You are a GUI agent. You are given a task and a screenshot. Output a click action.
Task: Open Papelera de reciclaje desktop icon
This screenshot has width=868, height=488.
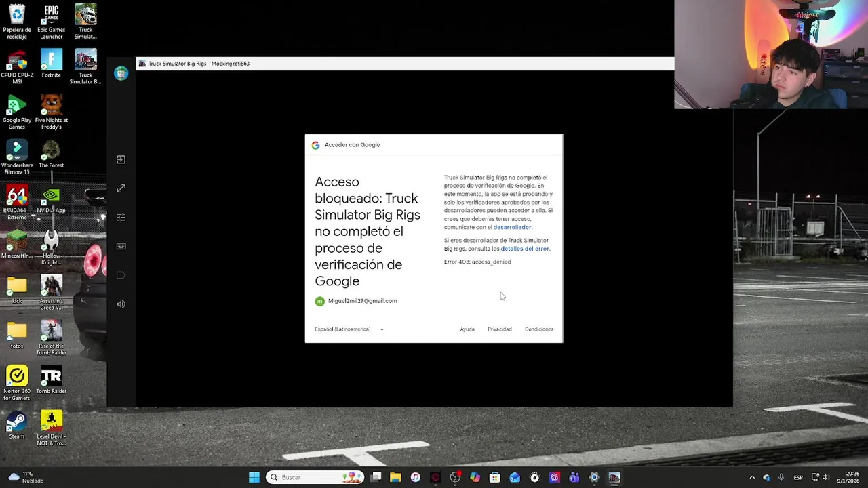[17, 22]
